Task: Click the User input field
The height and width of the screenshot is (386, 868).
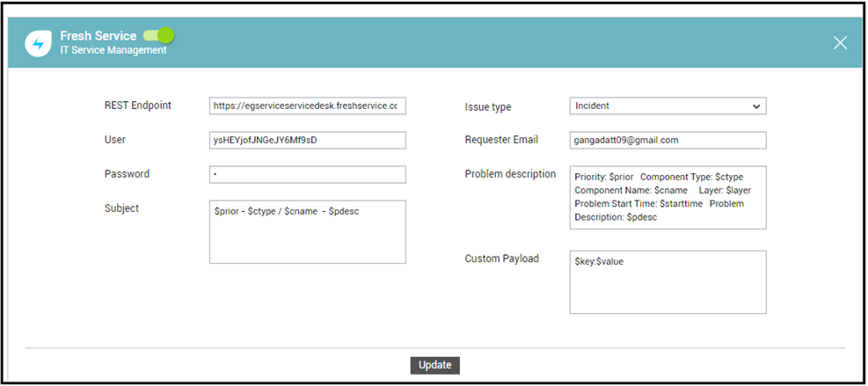Action: [x=307, y=140]
